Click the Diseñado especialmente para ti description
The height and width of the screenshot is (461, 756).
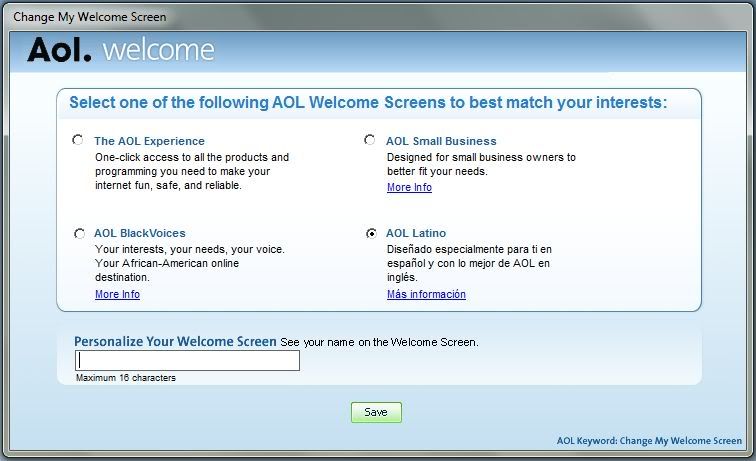[x=469, y=263]
